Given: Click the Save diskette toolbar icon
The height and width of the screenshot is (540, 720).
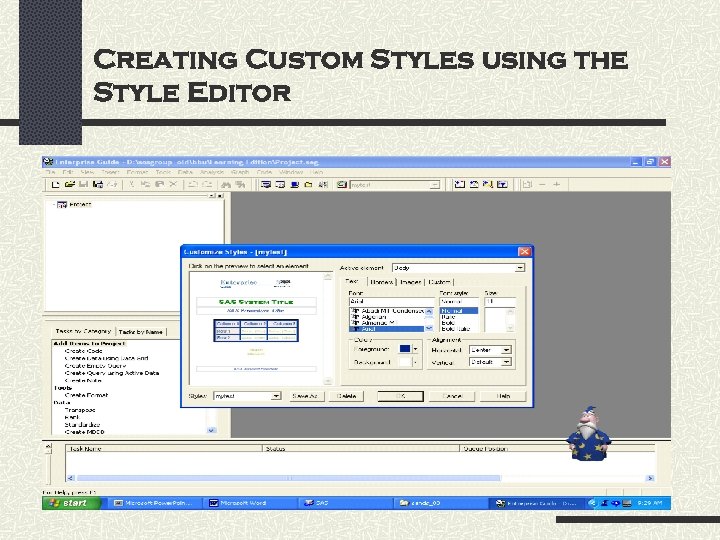Looking at the screenshot, I should click(84, 185).
